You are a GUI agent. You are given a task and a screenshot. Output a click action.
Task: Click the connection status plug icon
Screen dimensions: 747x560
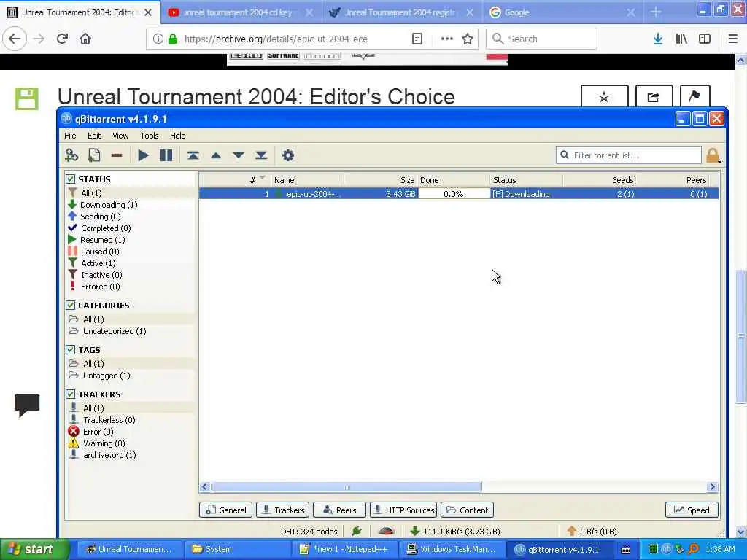tap(356, 531)
